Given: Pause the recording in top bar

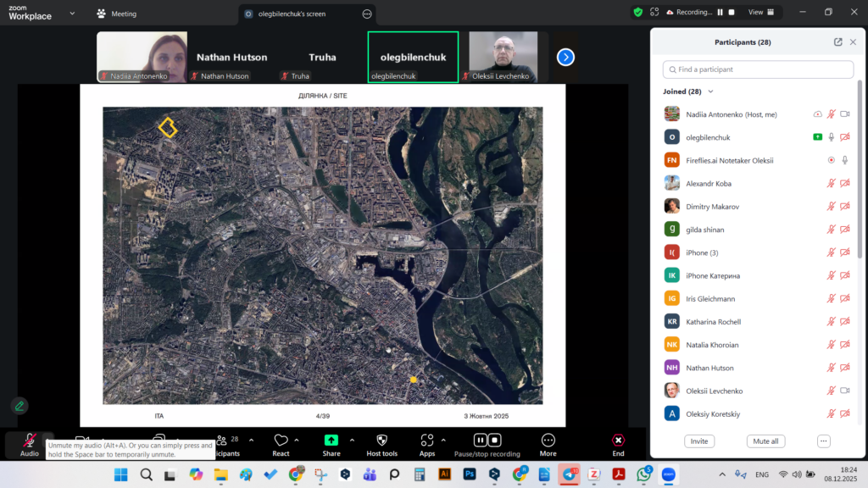Looking at the screenshot, I should tap(721, 13).
